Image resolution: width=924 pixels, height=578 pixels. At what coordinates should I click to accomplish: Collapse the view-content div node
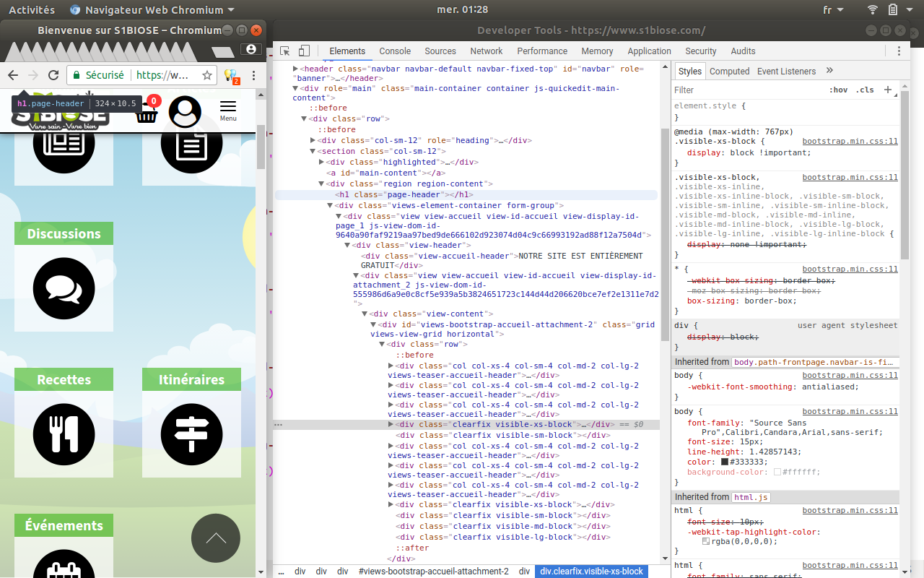point(365,314)
